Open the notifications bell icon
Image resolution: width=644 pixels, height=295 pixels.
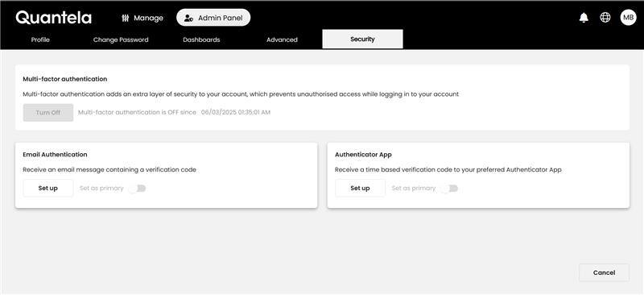[x=584, y=18]
